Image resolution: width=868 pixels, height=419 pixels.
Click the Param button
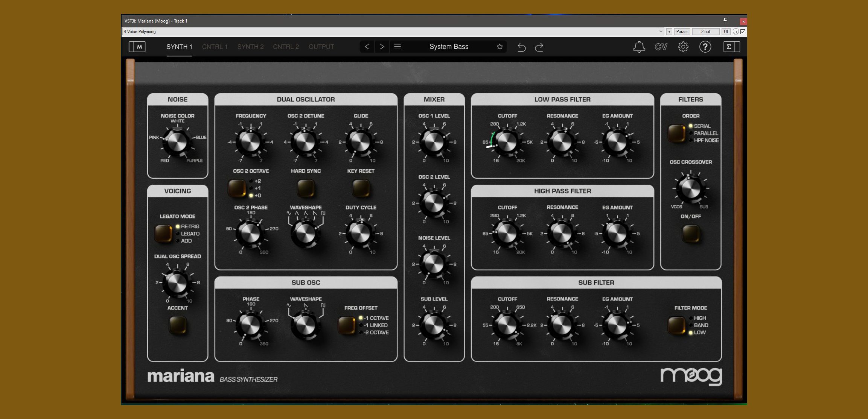pos(682,32)
